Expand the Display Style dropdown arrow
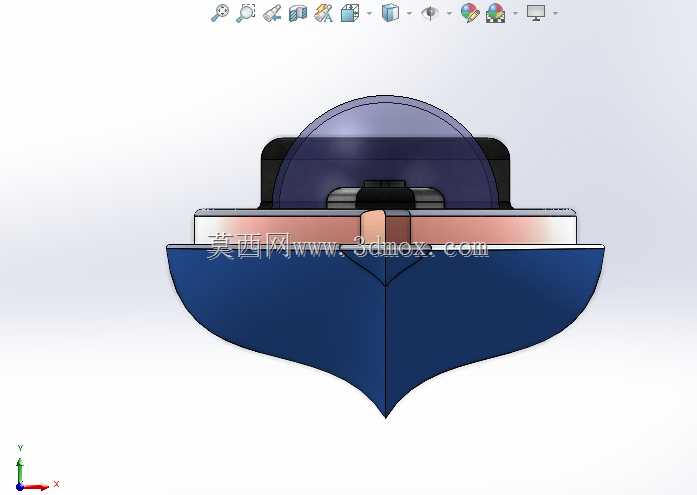This screenshot has height=495, width=697. point(409,13)
